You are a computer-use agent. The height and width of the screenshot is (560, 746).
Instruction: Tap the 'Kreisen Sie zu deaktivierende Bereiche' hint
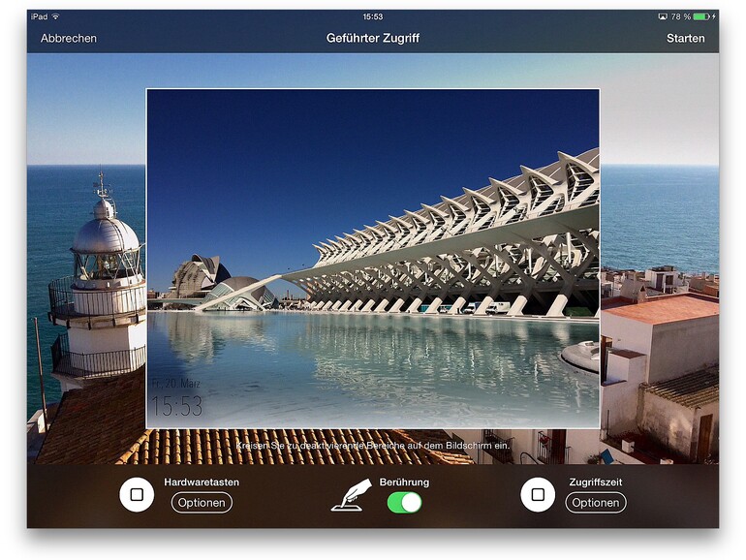pyautogui.click(x=373, y=446)
